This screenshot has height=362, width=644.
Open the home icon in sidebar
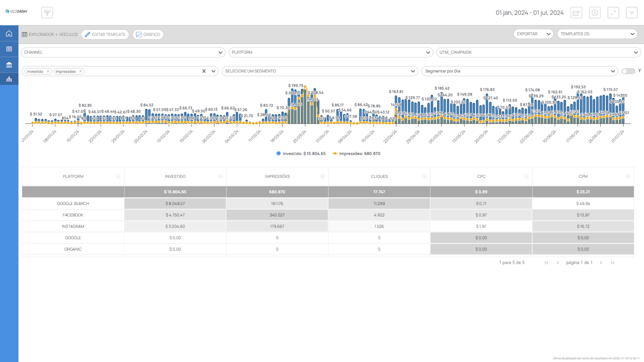[9, 34]
